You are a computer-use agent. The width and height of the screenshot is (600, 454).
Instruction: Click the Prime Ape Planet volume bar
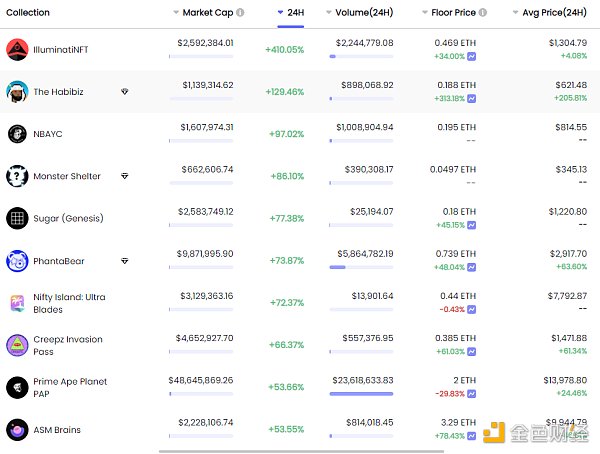coord(361,394)
